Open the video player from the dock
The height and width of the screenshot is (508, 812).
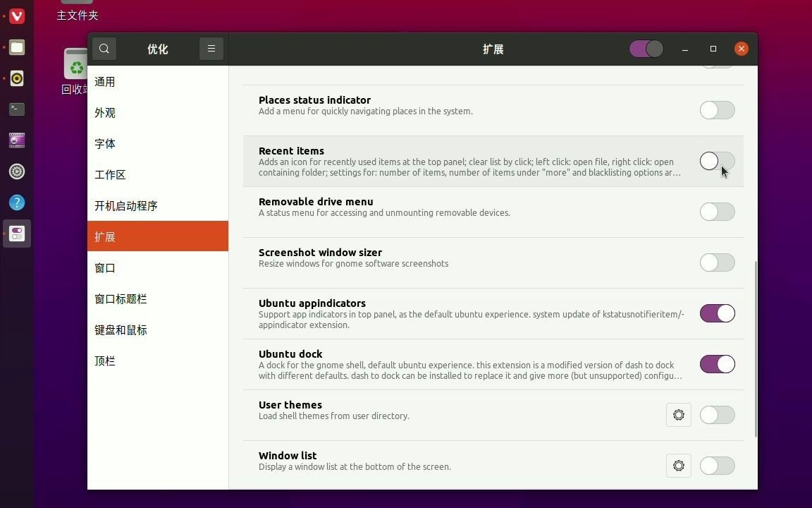(x=17, y=140)
